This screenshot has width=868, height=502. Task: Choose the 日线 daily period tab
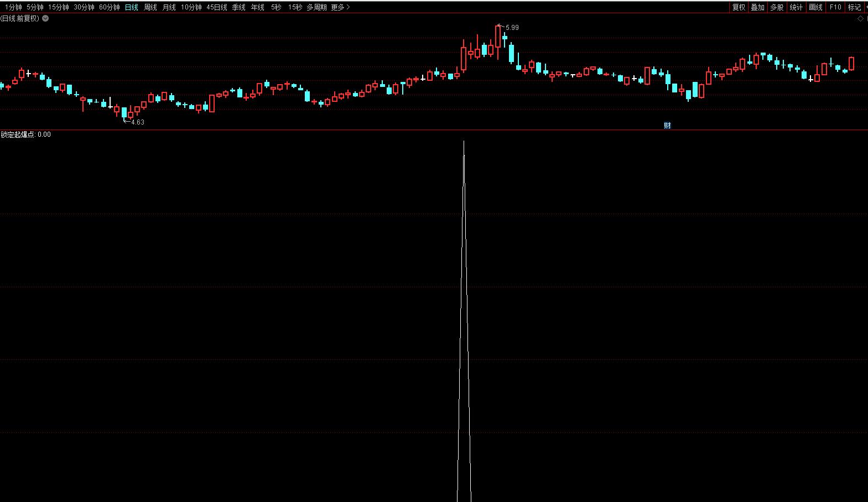(131, 7)
